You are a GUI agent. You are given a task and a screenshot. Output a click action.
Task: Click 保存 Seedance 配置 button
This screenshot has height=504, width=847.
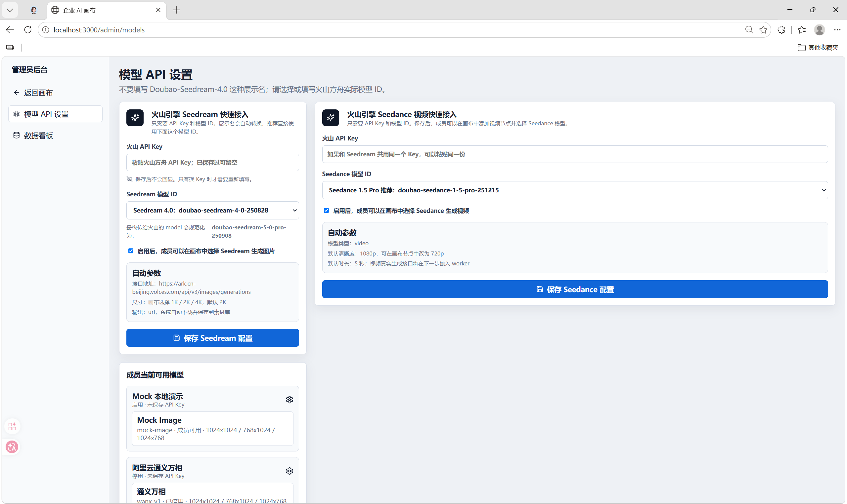click(x=575, y=290)
